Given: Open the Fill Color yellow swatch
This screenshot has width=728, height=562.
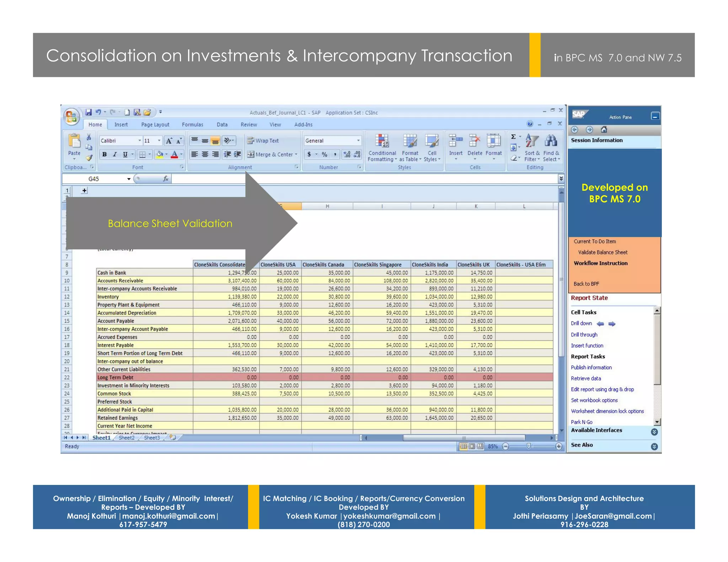Looking at the screenshot, I should tap(160, 155).
